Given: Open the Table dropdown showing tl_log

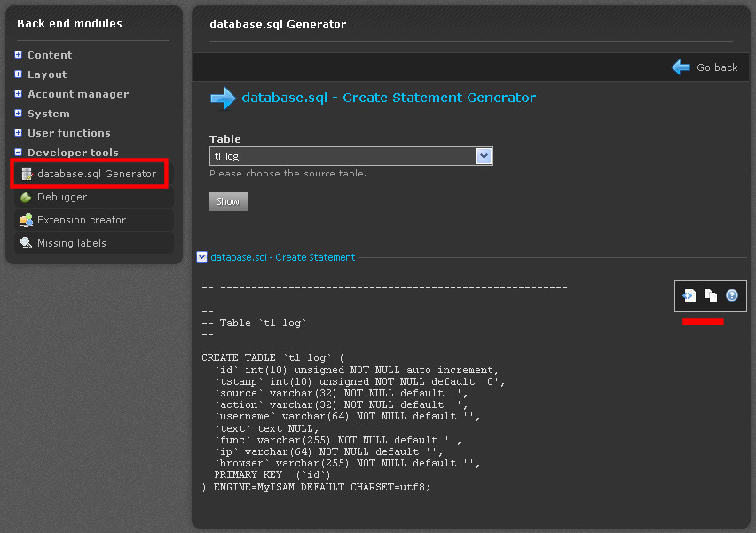Looking at the screenshot, I should coord(484,156).
